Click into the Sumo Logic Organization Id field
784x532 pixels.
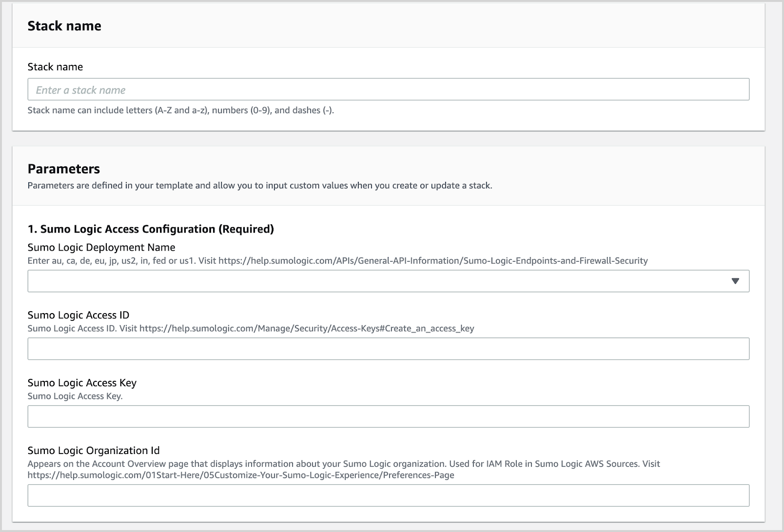pyautogui.click(x=388, y=495)
